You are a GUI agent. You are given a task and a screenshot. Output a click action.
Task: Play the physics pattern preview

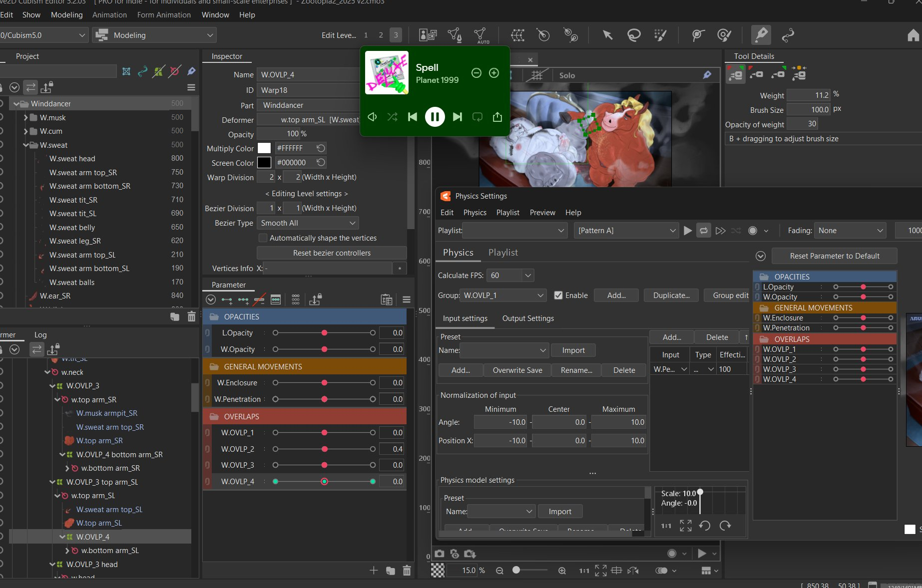[688, 231]
